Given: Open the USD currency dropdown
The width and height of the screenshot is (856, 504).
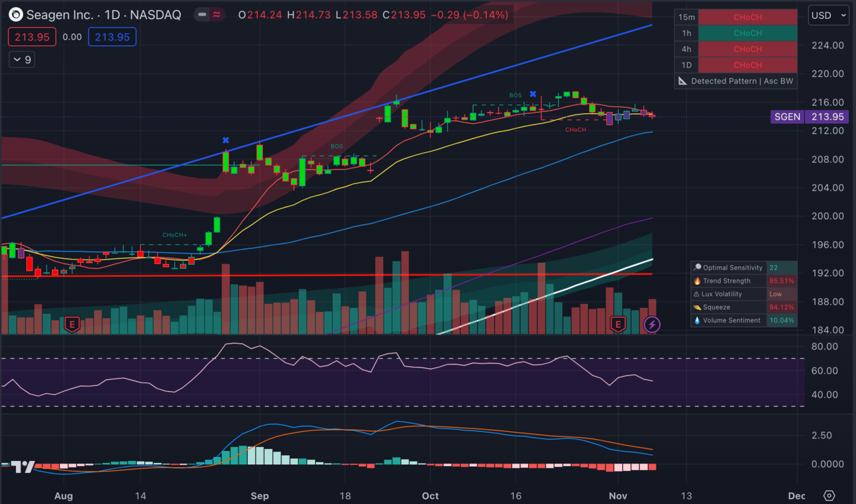Looking at the screenshot, I should pyautogui.click(x=828, y=15).
